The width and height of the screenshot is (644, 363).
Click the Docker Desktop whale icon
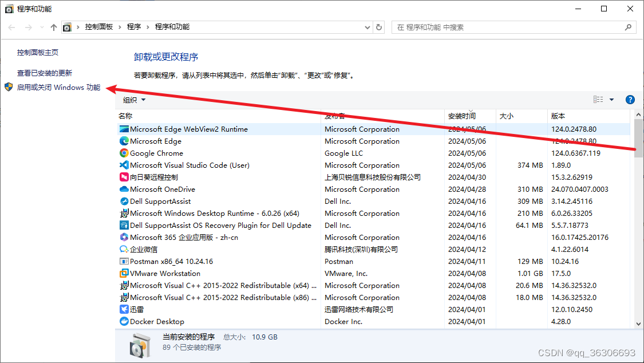[124, 321]
